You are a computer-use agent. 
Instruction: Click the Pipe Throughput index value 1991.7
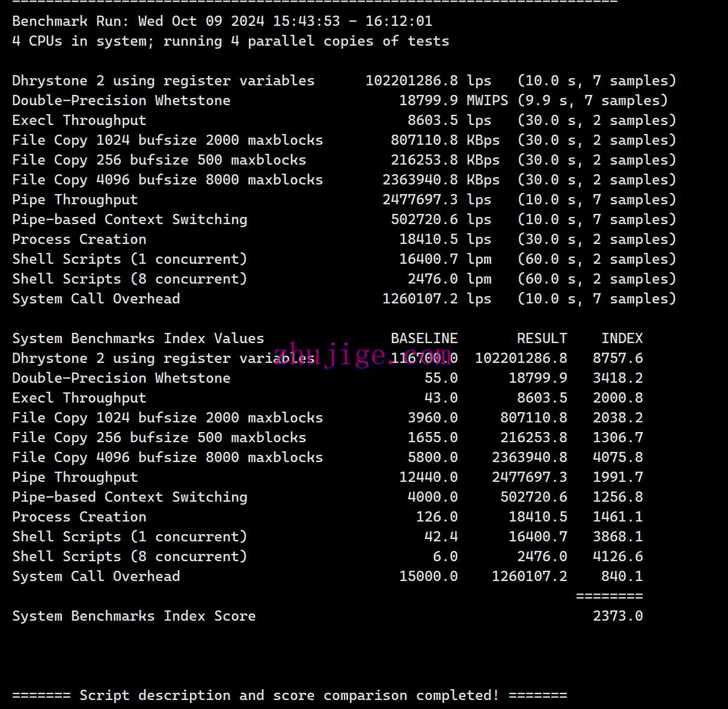pyautogui.click(x=617, y=477)
